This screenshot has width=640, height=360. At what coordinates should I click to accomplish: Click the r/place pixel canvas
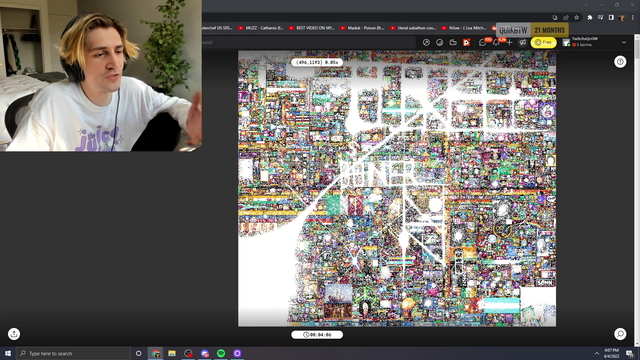coord(397,189)
